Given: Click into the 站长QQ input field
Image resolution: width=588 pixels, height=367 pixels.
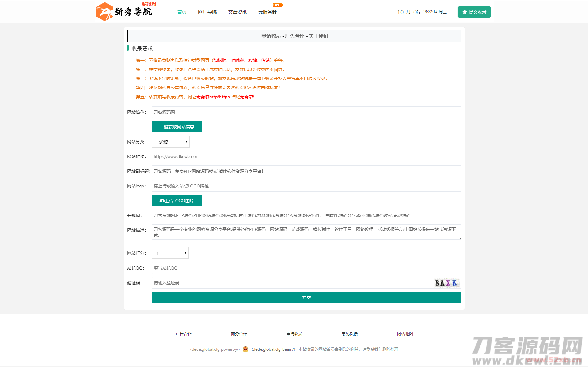Looking at the screenshot, I should (306, 268).
